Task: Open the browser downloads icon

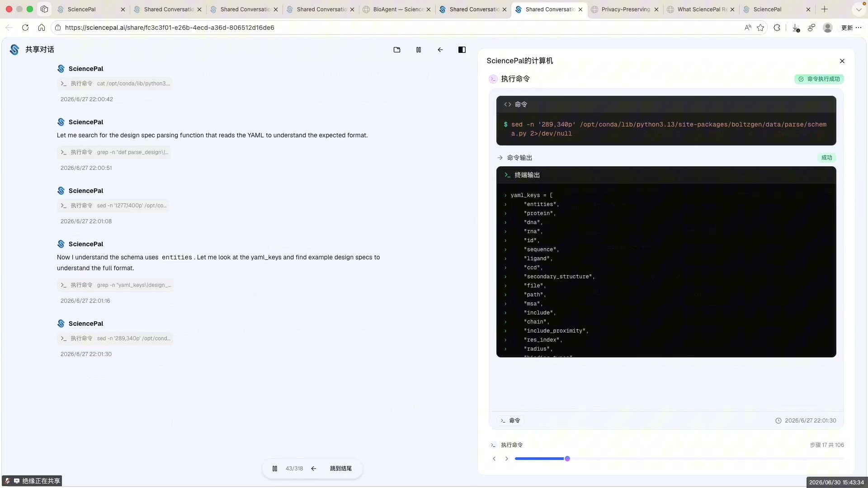Action: point(796,28)
